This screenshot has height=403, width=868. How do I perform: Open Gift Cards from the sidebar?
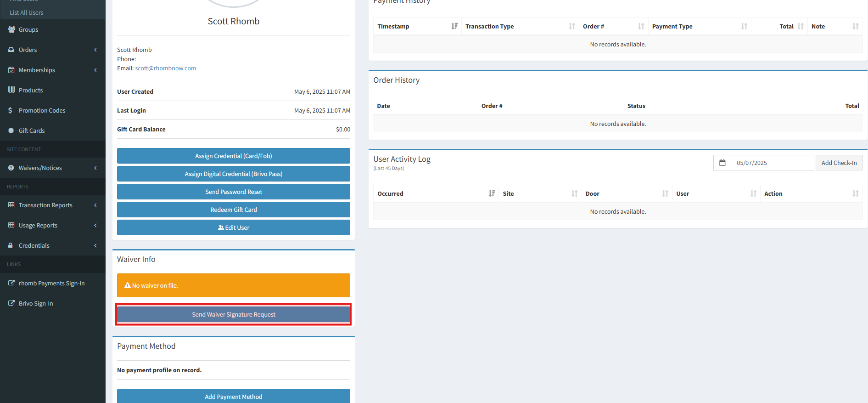[32, 131]
